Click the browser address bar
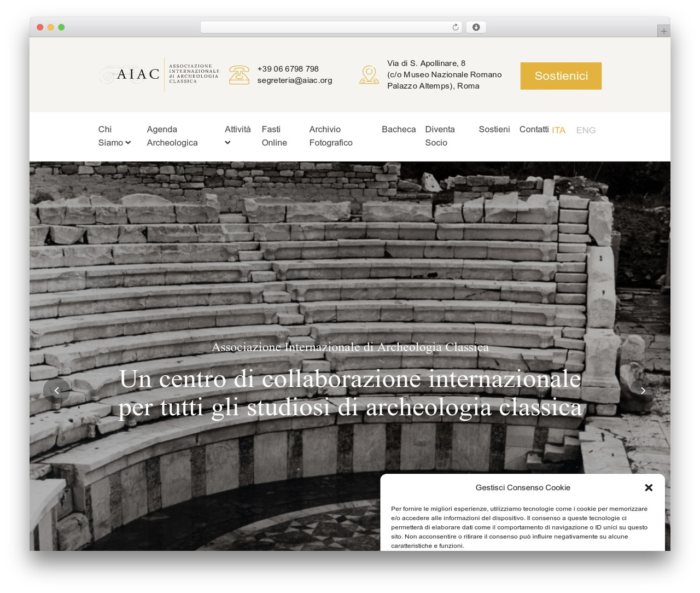 click(331, 27)
